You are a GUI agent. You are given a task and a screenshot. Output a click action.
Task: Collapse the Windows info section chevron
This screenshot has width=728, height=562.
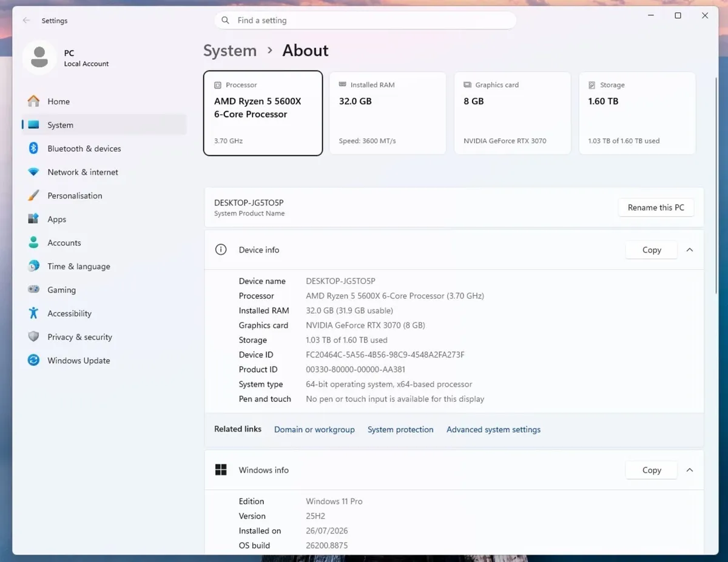pyautogui.click(x=689, y=470)
